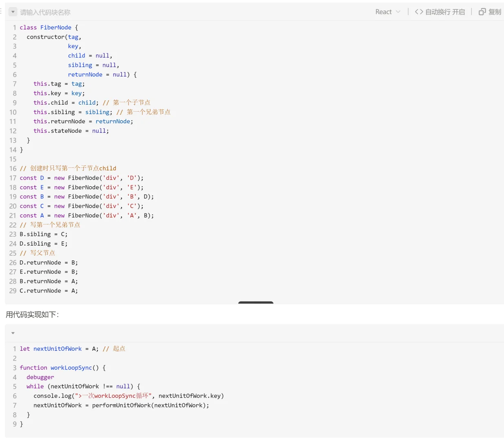Click the copy icon beside 复制
Screen dimensions: 504x440
[x=482, y=12]
